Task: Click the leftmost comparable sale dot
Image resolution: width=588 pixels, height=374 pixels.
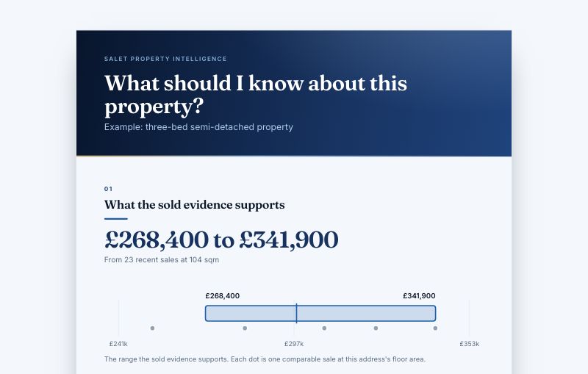Action: pyautogui.click(x=152, y=328)
